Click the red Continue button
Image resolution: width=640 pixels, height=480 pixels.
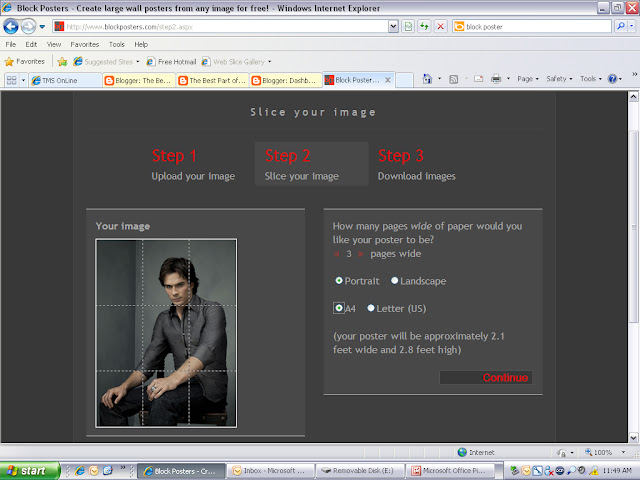point(486,378)
